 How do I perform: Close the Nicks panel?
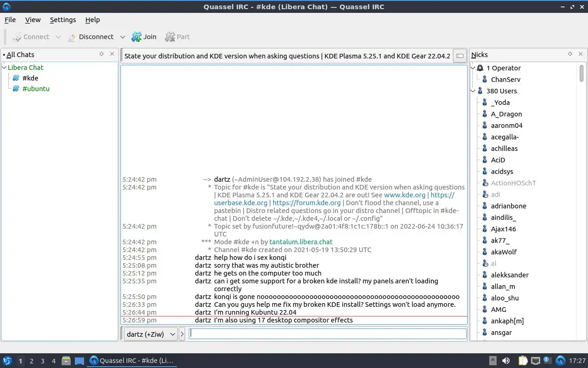coord(580,54)
